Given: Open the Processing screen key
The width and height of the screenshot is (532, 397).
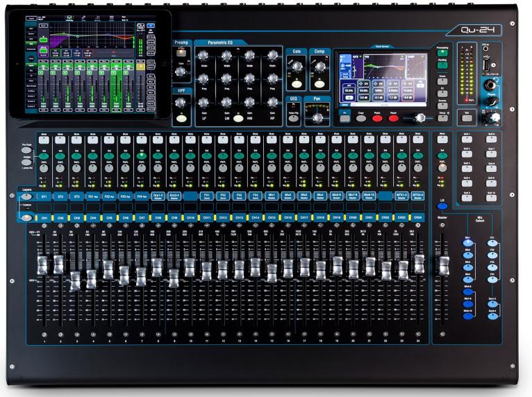Looking at the screenshot, I should [442, 53].
